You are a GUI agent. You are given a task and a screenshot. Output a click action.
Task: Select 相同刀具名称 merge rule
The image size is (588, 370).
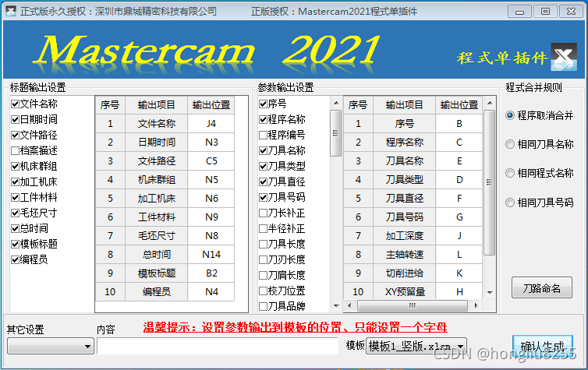(510, 144)
